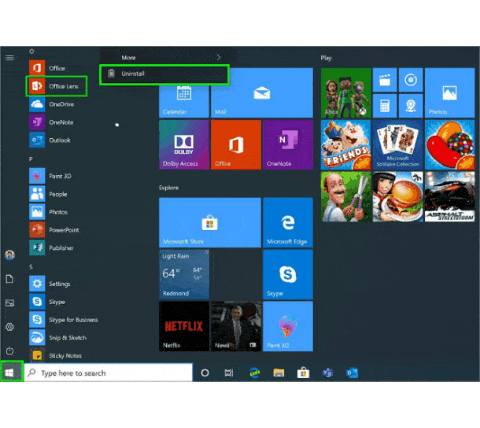
Task: Open Microsoft Store on the taskbar
Action: tap(303, 373)
